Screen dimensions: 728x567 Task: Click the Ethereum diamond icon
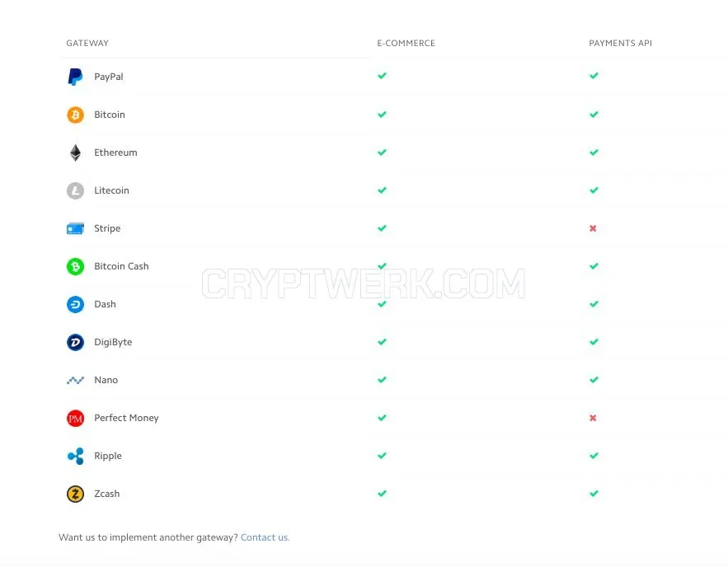pos(75,152)
